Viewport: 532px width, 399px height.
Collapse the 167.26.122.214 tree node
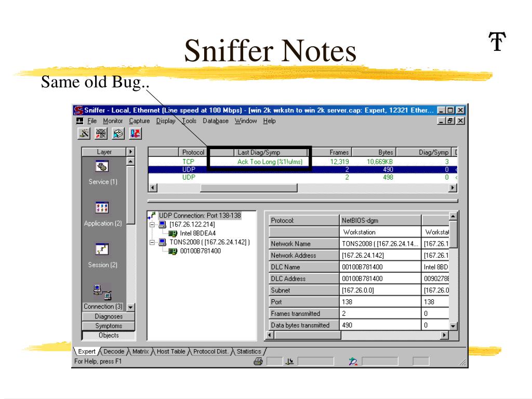click(x=152, y=224)
